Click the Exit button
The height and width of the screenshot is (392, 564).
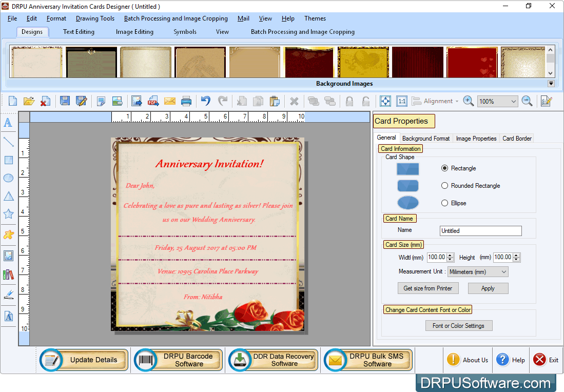(x=546, y=360)
